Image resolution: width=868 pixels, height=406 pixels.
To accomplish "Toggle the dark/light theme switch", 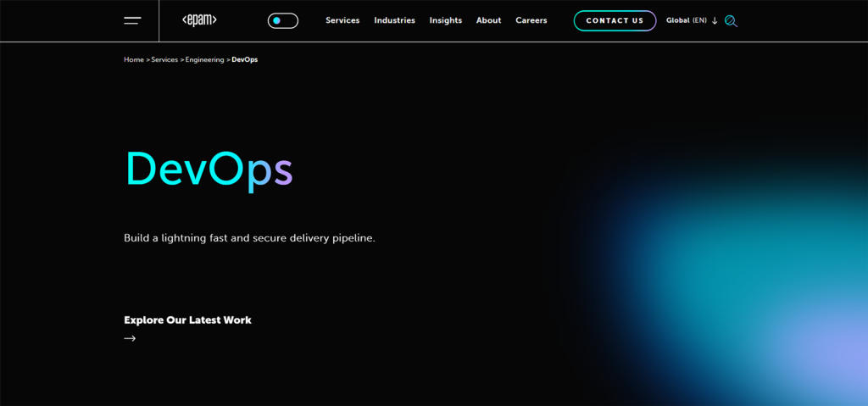I will coord(283,20).
